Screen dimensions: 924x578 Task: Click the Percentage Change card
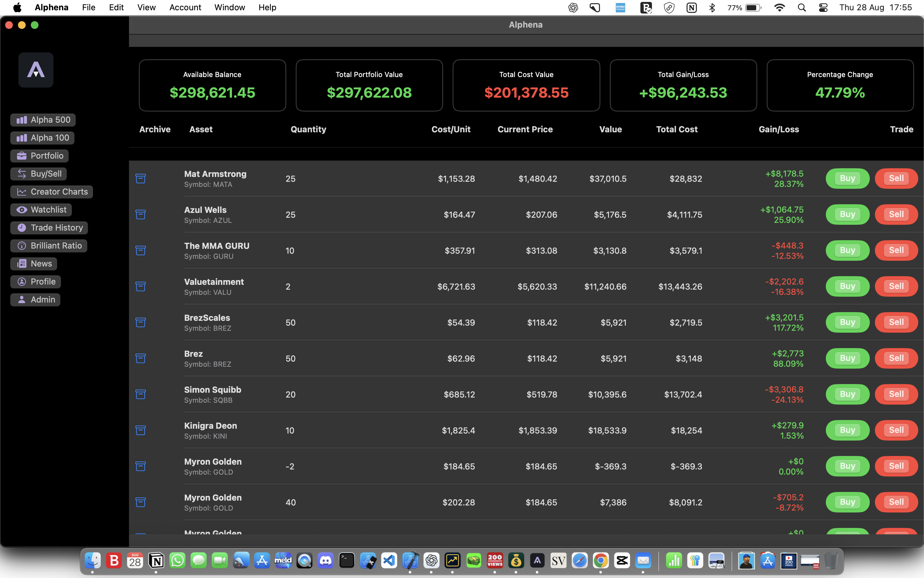[840, 85]
